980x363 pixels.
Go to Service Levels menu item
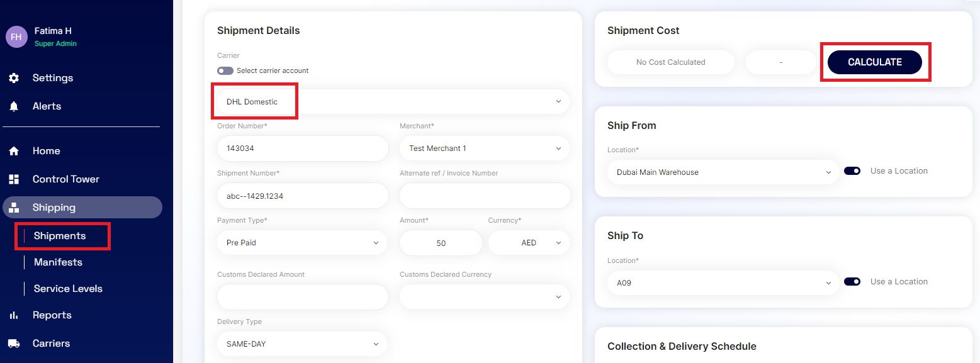point(68,289)
